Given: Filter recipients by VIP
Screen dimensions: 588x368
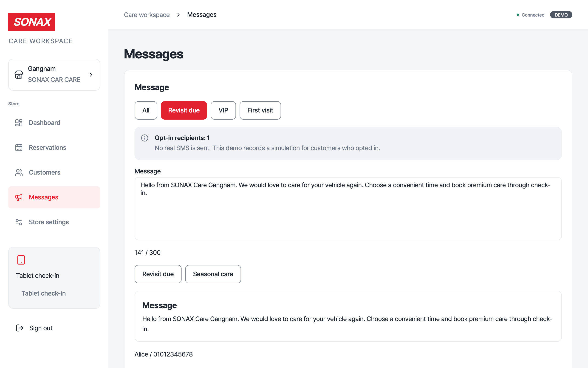Looking at the screenshot, I should [223, 110].
